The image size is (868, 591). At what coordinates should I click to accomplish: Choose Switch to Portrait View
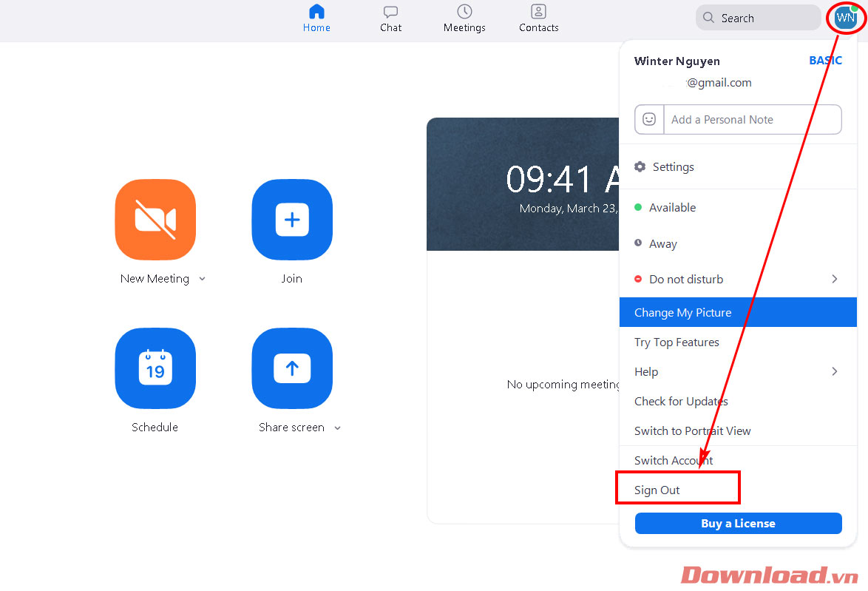[738, 431]
